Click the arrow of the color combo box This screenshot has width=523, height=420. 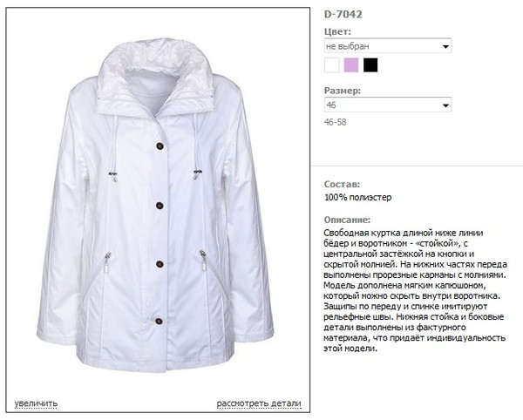click(x=445, y=46)
